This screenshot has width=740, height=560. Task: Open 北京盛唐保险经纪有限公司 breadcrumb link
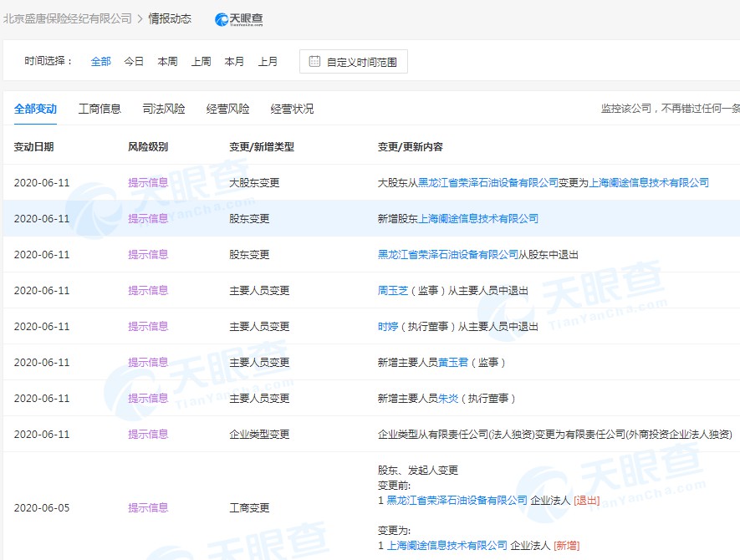pyautogui.click(x=68, y=19)
